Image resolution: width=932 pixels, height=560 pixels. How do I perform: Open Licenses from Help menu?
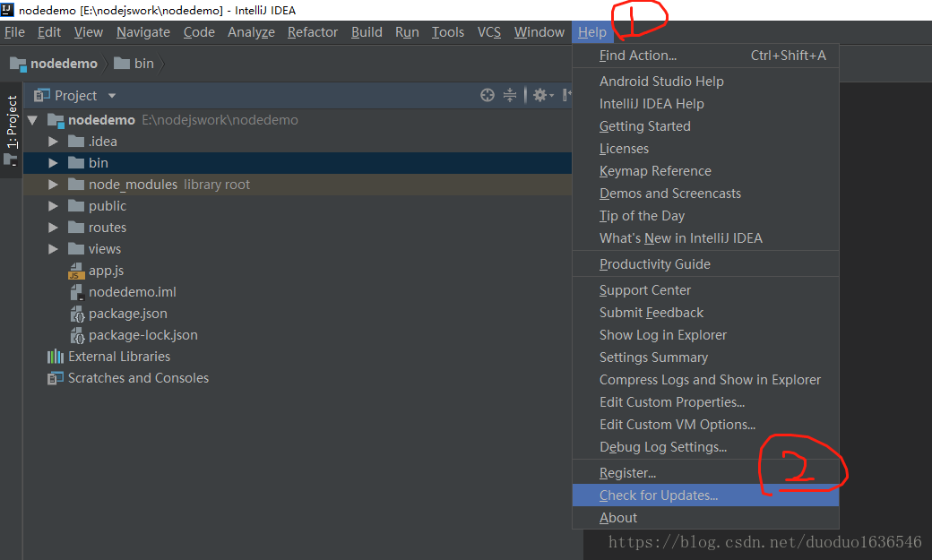[705, 149]
